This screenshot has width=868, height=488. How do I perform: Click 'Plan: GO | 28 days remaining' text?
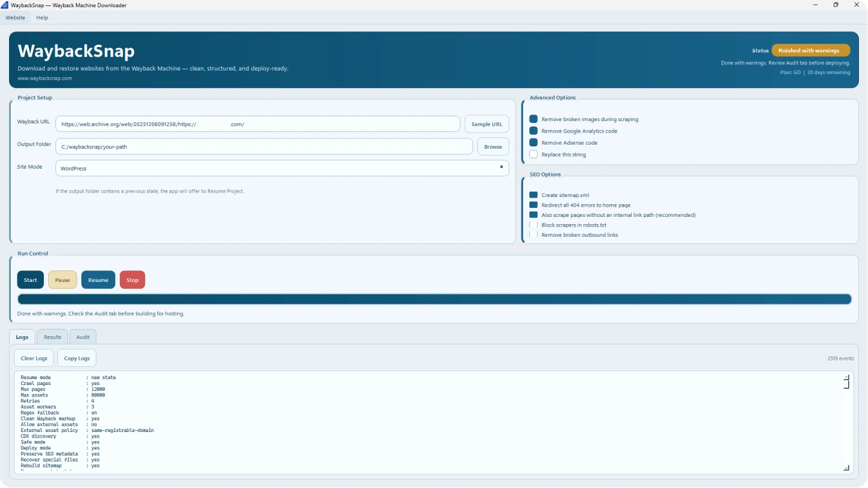(x=815, y=72)
